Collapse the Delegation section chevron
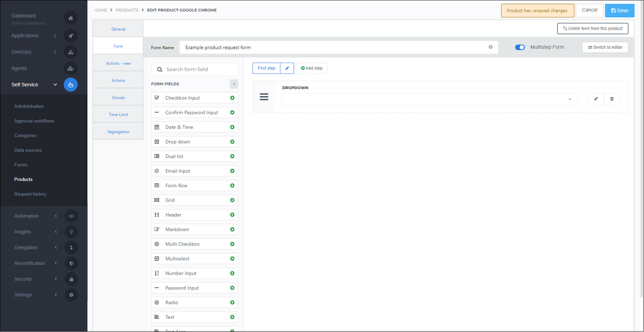The image size is (644, 332). [x=56, y=247]
